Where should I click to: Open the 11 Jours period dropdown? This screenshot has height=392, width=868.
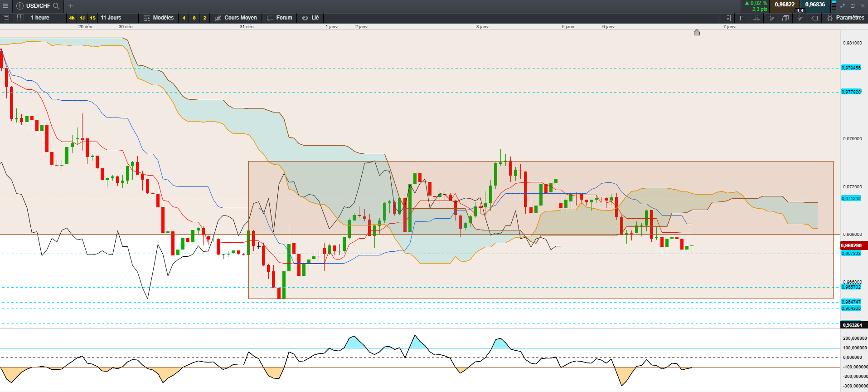[x=118, y=18]
